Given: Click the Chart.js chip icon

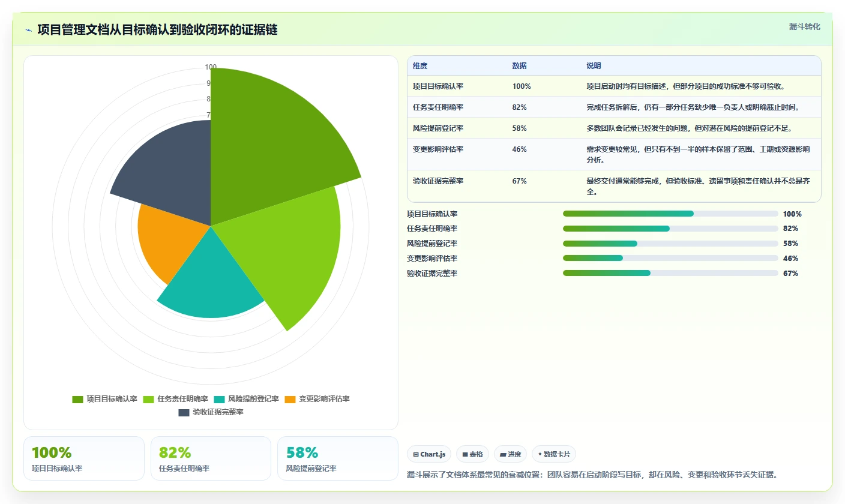Looking at the screenshot, I should coord(415,455).
